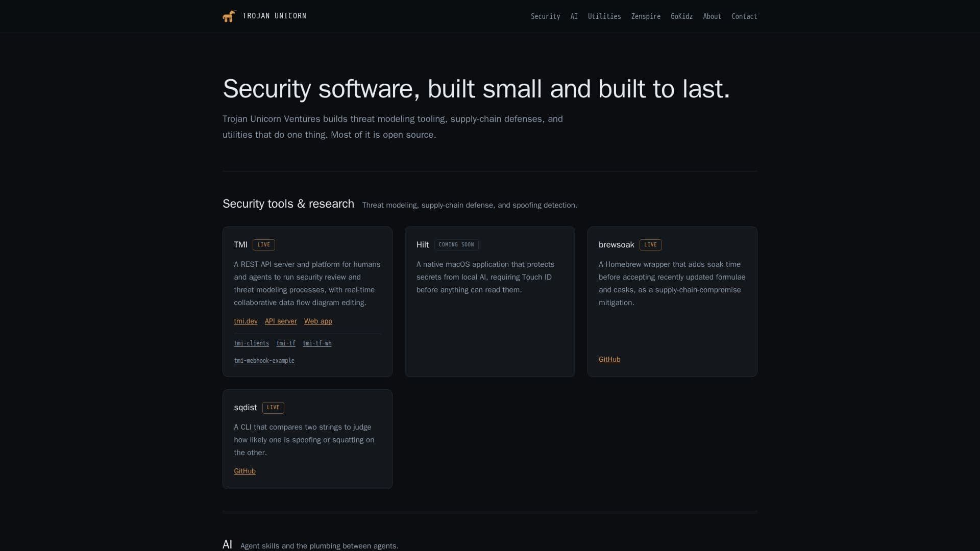The image size is (980, 551).
Task: Click the 'AI' section heading
Action: pyautogui.click(x=227, y=544)
